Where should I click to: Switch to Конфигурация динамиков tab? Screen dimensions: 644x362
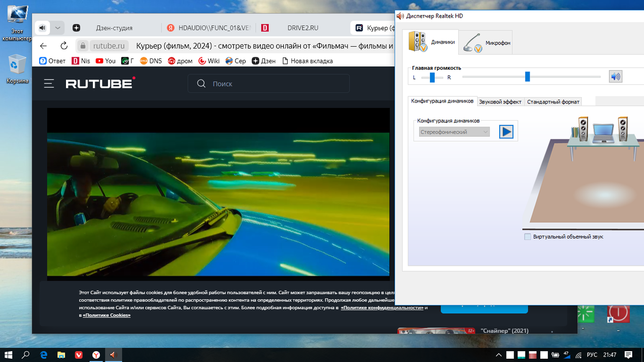click(442, 101)
